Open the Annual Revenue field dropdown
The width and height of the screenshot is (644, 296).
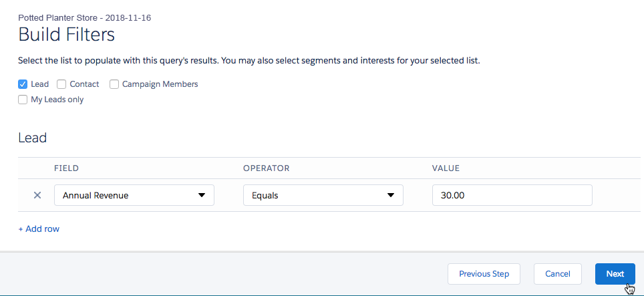[134, 195]
